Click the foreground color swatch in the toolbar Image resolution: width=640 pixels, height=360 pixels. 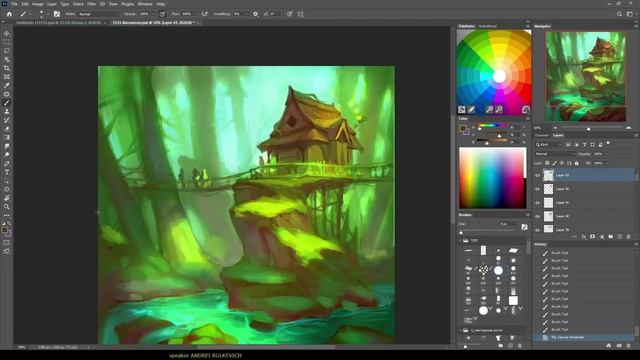point(4,231)
